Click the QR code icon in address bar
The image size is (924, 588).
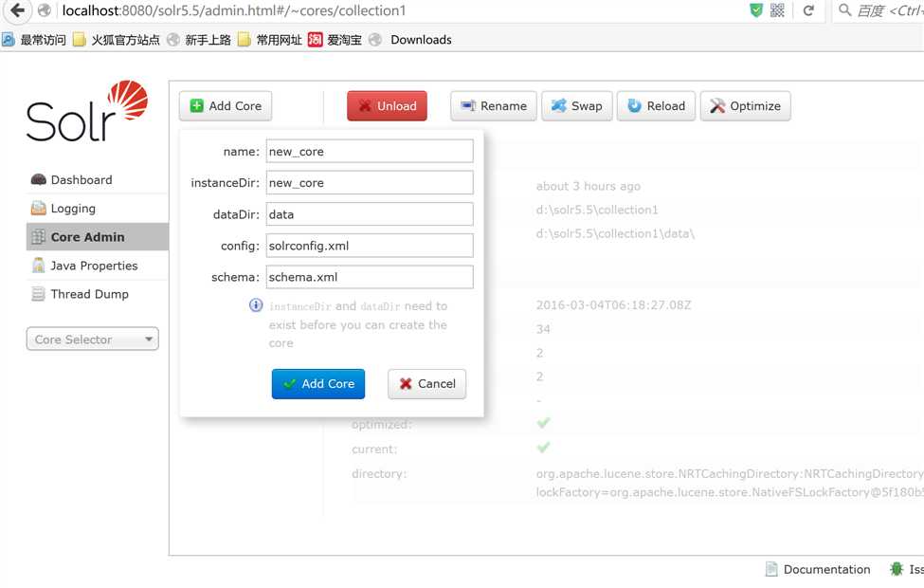777,10
